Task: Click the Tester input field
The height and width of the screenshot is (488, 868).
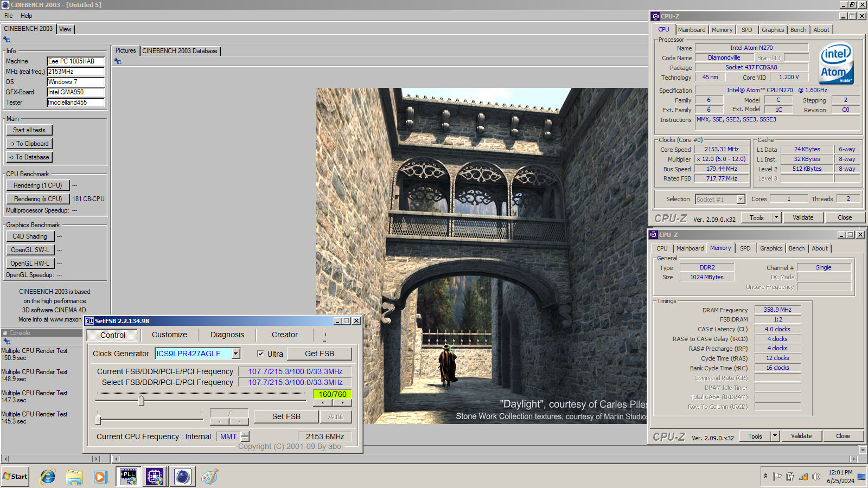Action: click(x=75, y=102)
